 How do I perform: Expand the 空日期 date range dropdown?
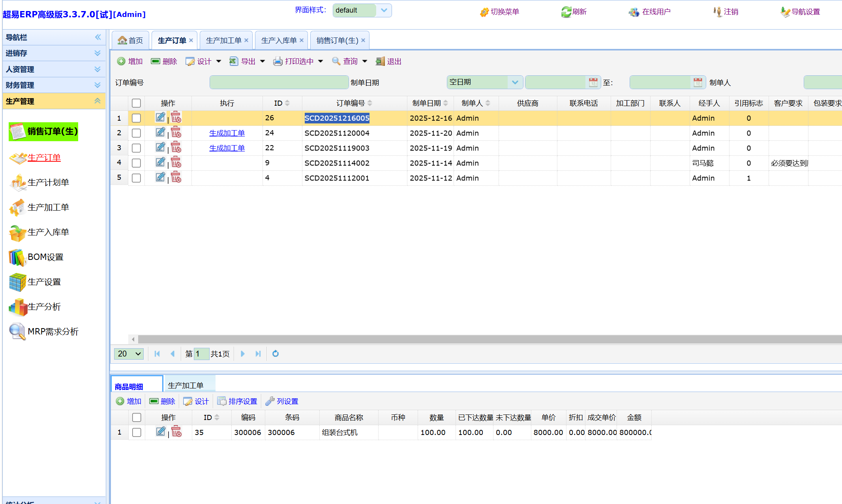pos(515,82)
